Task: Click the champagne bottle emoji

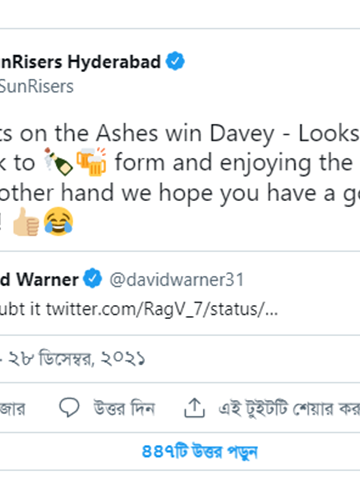Action: tap(58, 162)
